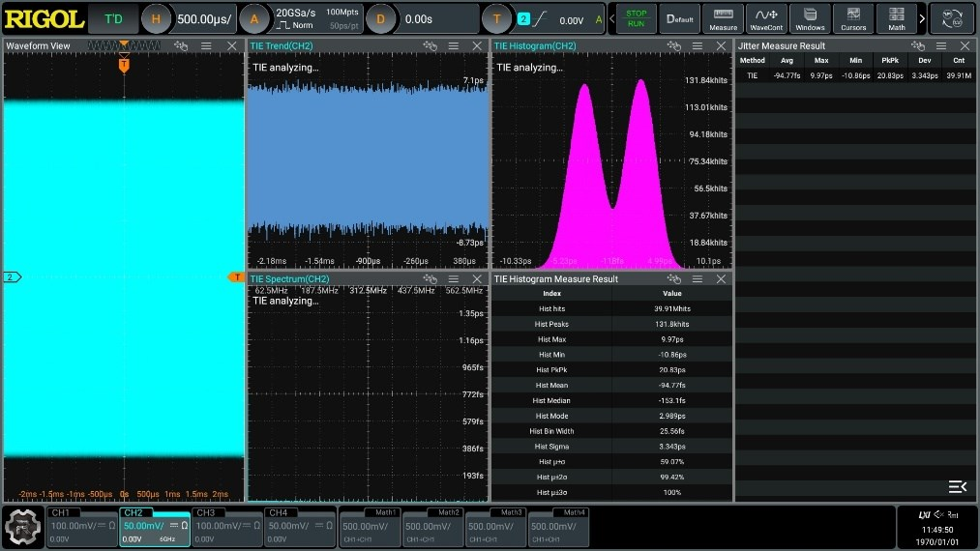Open Waveform View hamburger menu
980x551 pixels.
[206, 45]
